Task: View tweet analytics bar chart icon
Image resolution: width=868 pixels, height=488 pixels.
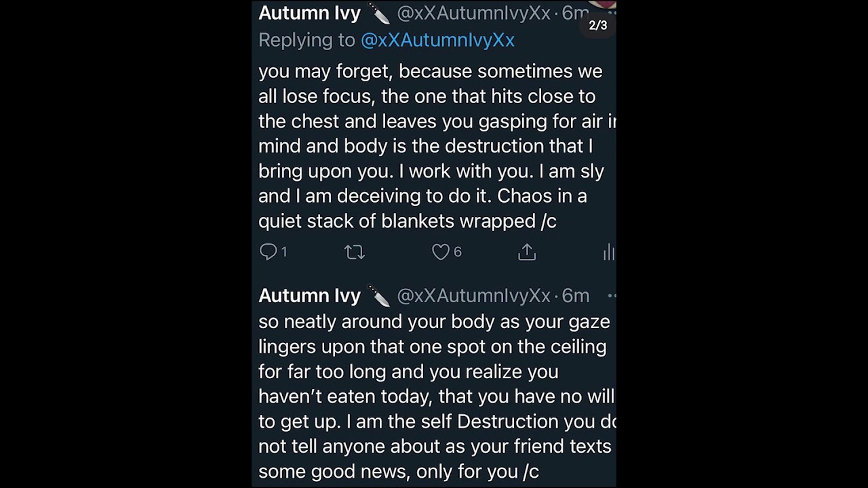Action: (608, 253)
